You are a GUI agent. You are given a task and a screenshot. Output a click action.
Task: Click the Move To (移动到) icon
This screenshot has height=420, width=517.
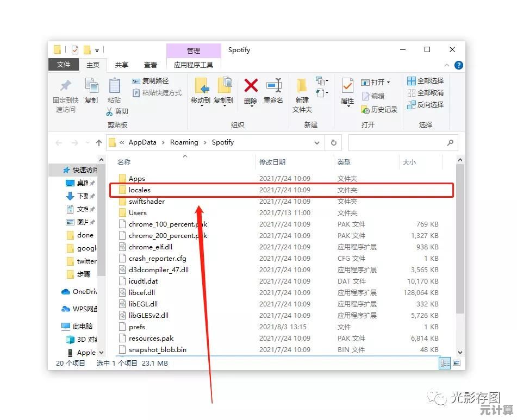click(x=201, y=86)
